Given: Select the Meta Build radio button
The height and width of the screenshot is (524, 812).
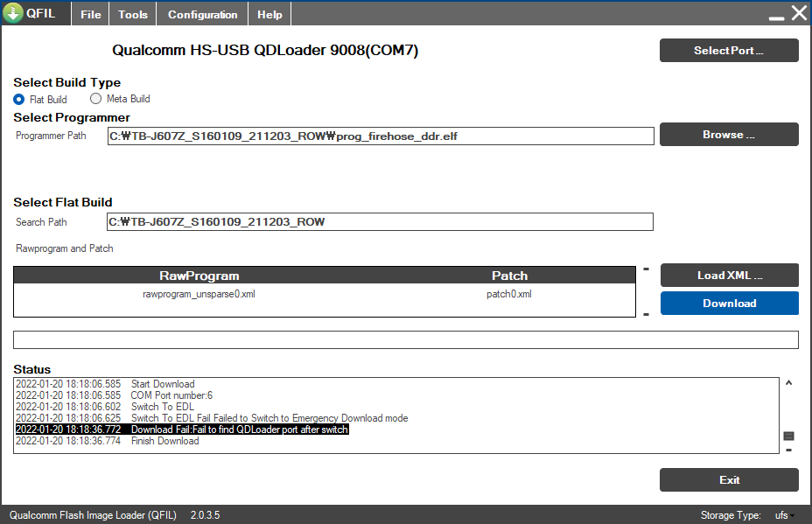Looking at the screenshot, I should 95,98.
